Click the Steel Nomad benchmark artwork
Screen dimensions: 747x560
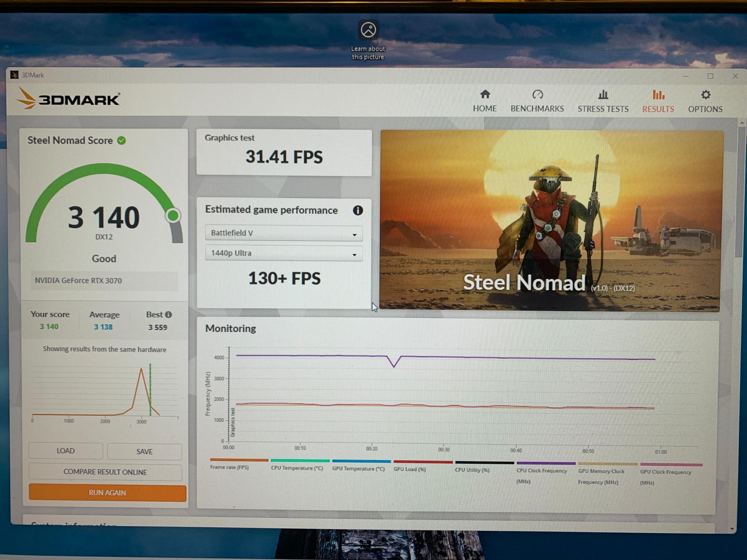[x=551, y=221]
